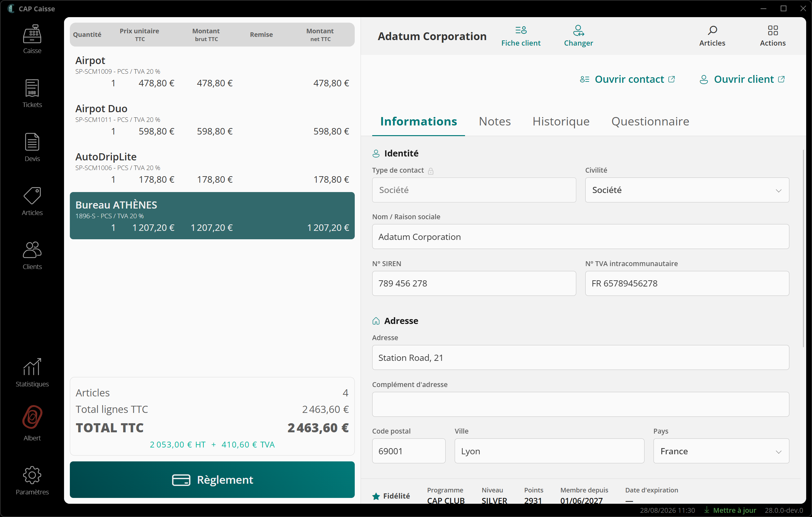812x517 pixels.
Task: Click the Adresse field Station Road, 21
Action: click(x=580, y=358)
